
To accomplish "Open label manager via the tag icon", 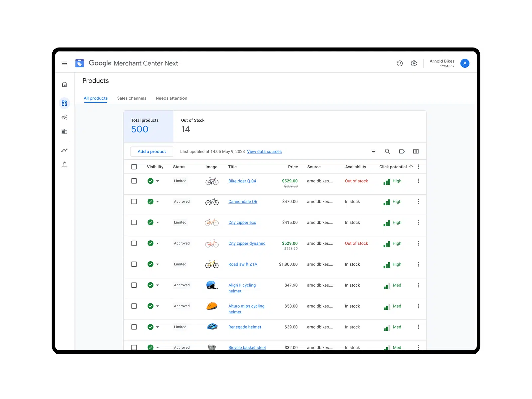I will click(x=402, y=151).
